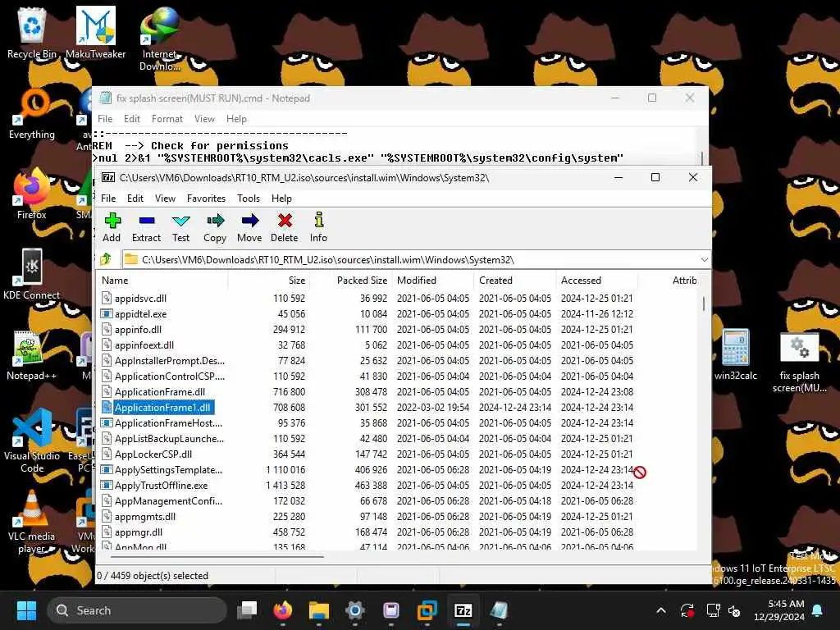Image resolution: width=840 pixels, height=630 pixels.
Task: Open Notepad's View menu
Action: point(204,119)
